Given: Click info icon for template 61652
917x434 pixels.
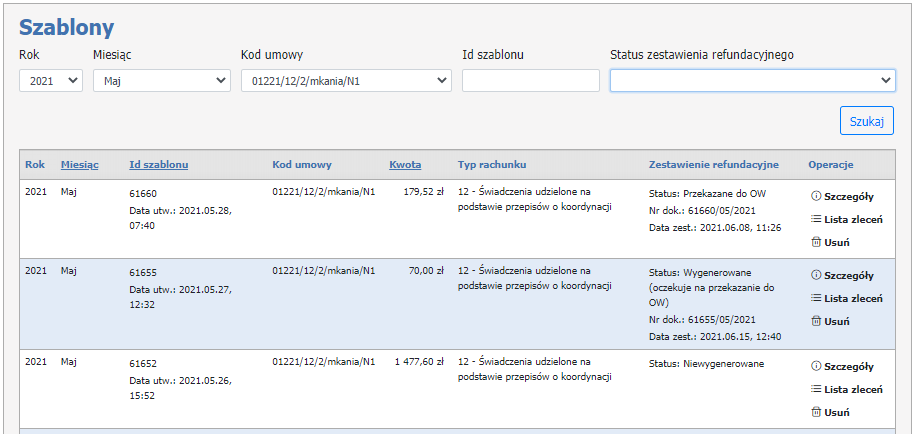Looking at the screenshot, I should (816, 367).
